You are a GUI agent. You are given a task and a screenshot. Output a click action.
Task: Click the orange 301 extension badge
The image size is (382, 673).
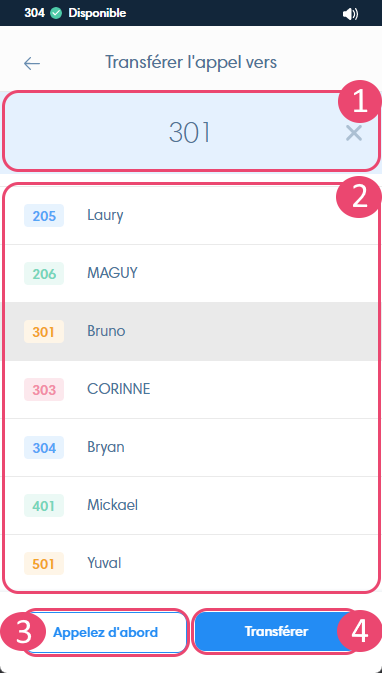coord(44,332)
